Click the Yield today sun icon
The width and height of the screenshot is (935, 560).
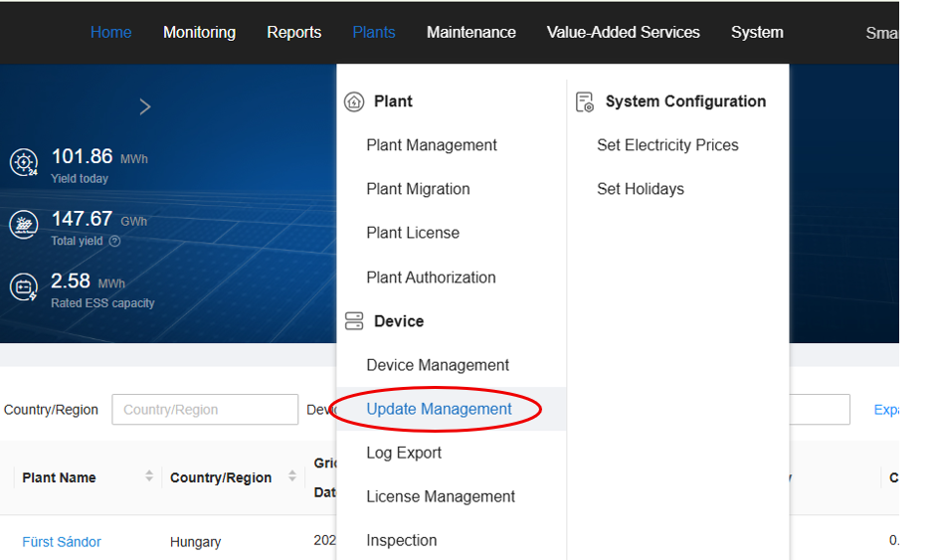point(24,163)
